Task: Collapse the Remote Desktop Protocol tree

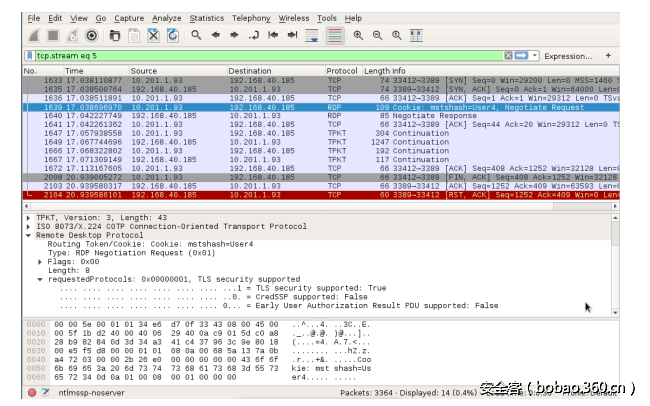Action: pyautogui.click(x=28, y=233)
